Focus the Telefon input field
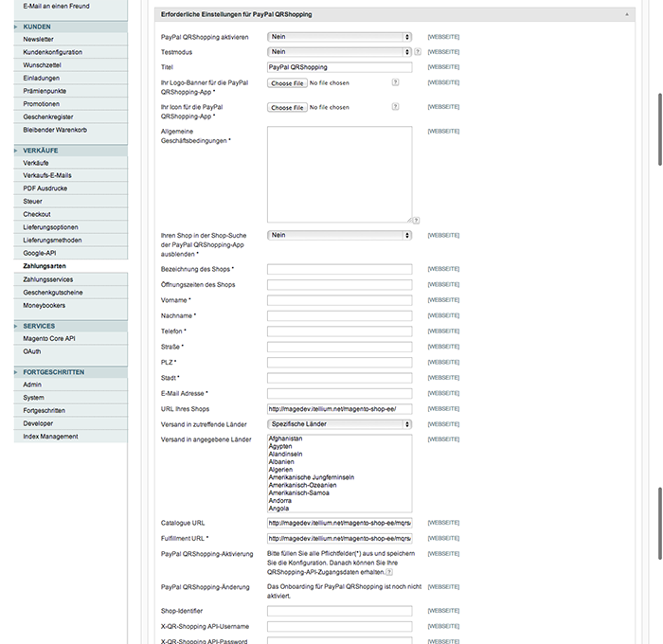The width and height of the screenshot is (663, 644). click(x=339, y=331)
